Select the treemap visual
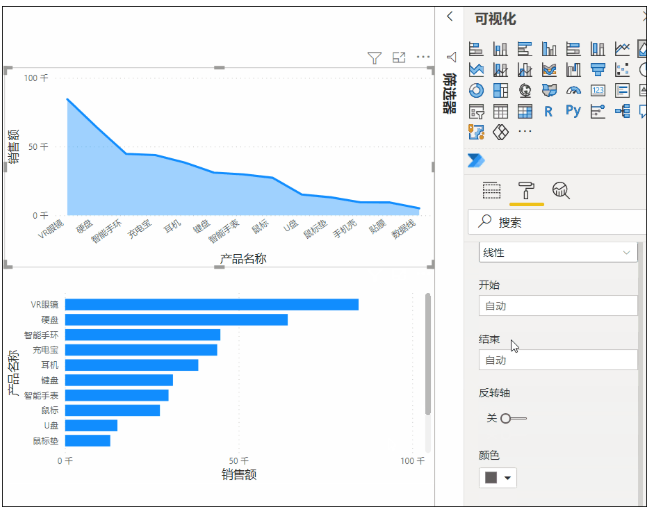The image size is (652, 510). tap(500, 90)
